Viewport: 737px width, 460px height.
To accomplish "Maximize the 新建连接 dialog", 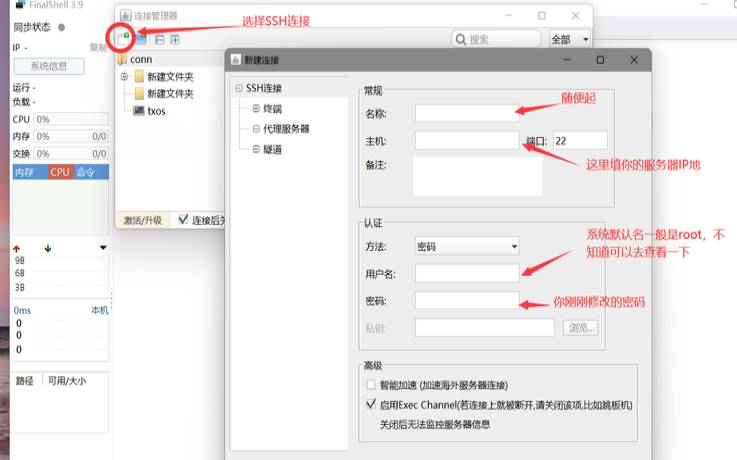I will click(x=600, y=60).
